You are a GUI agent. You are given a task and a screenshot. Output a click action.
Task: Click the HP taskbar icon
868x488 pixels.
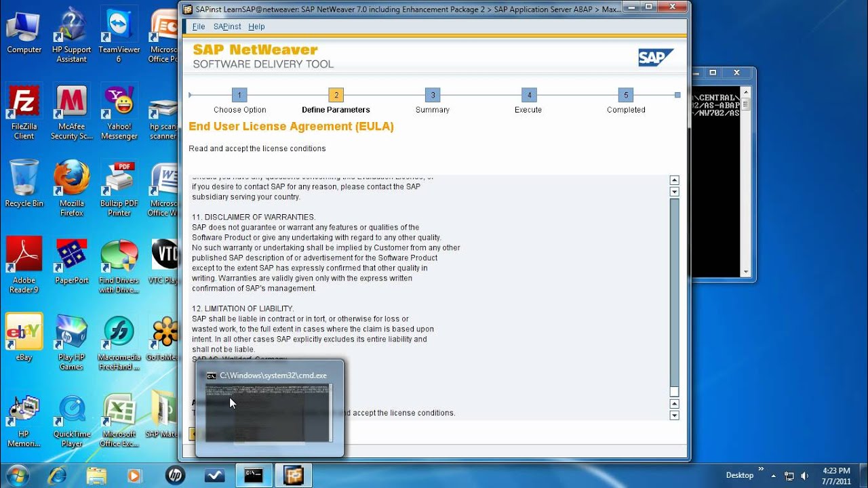click(175, 475)
